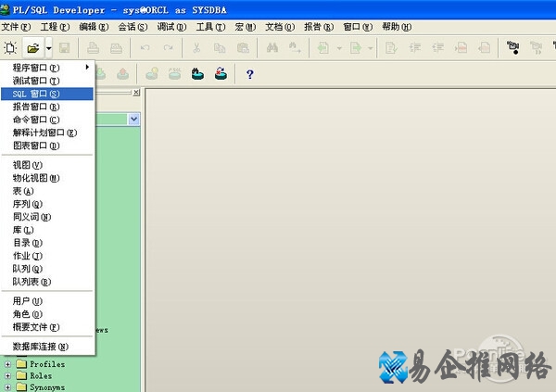Click the Indent selection icon
This screenshot has width=556, height=392.
(x=414, y=47)
